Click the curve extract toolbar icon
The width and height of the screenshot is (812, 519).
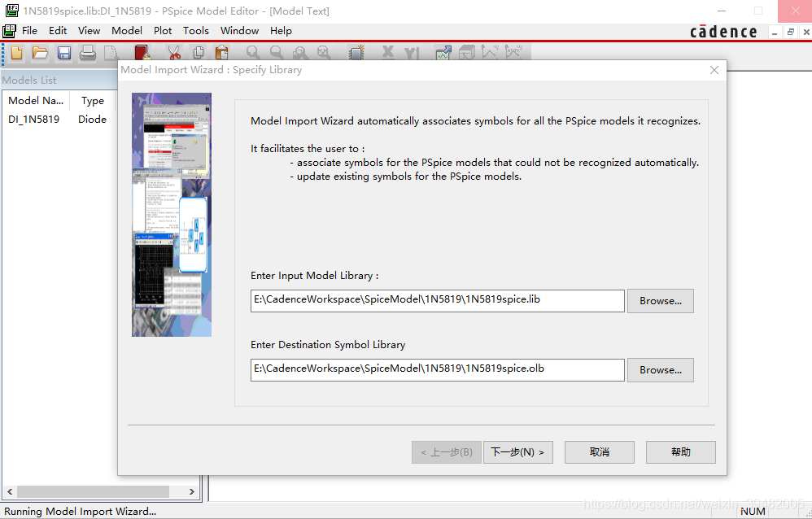click(x=490, y=53)
